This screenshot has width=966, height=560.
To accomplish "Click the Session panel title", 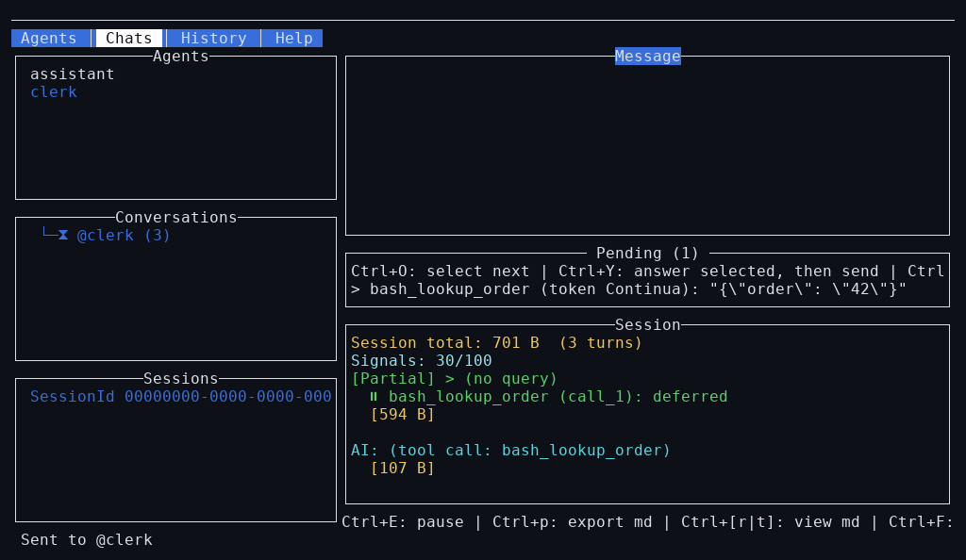I will pos(647,325).
